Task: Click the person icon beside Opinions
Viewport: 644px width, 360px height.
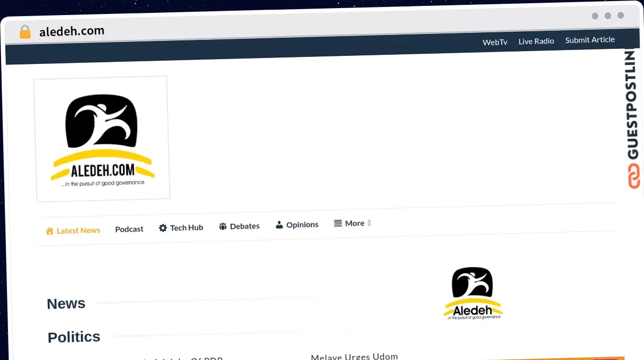Action: [279, 225]
